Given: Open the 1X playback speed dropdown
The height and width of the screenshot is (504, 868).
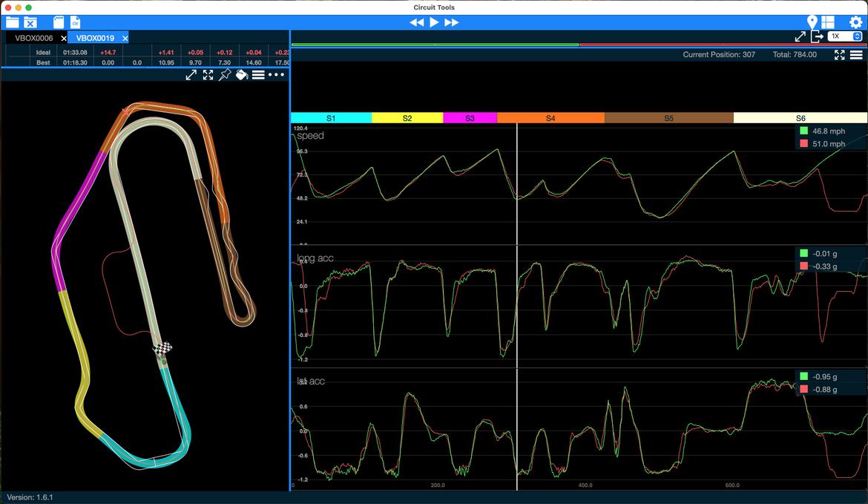Looking at the screenshot, I should [845, 36].
